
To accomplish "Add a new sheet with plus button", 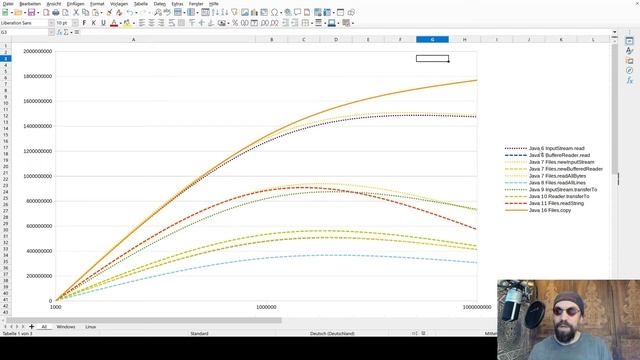I will click(x=31, y=327).
